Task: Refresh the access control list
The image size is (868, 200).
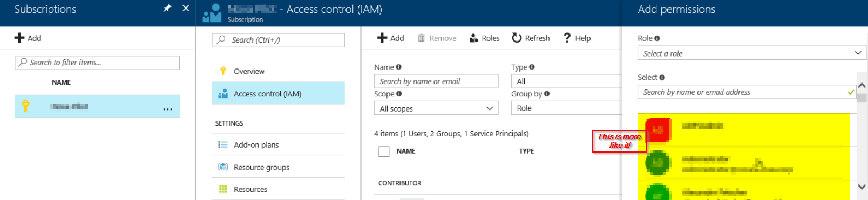Action: [x=531, y=38]
